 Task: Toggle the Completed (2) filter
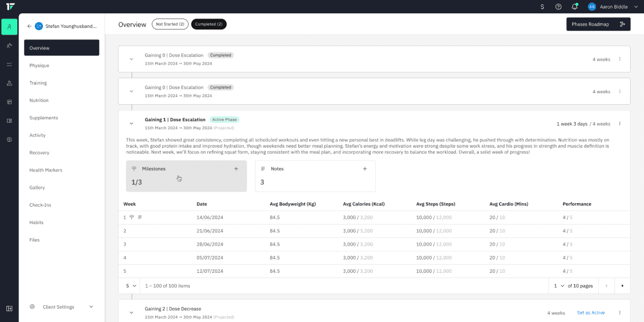(208, 24)
